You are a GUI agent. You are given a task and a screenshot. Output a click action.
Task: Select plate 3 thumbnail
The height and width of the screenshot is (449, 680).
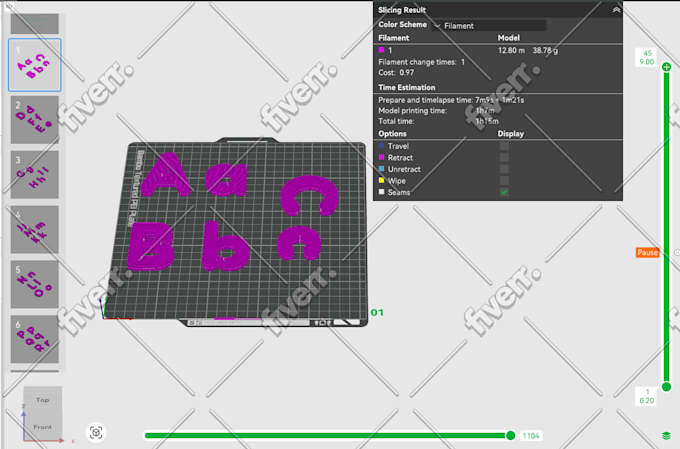(35, 174)
